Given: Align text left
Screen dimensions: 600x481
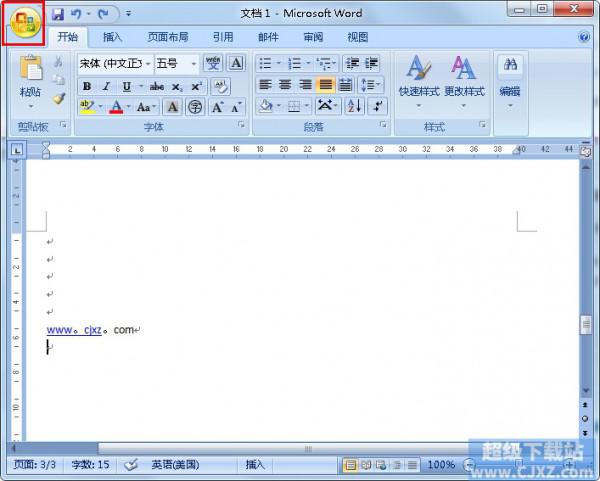Looking at the screenshot, I should click(x=265, y=85).
